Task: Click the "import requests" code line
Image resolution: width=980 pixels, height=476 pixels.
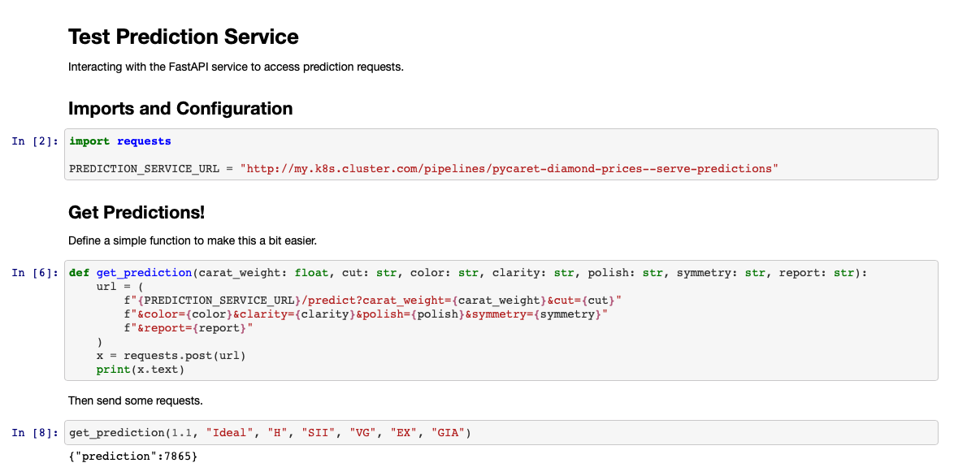Action: pos(120,141)
